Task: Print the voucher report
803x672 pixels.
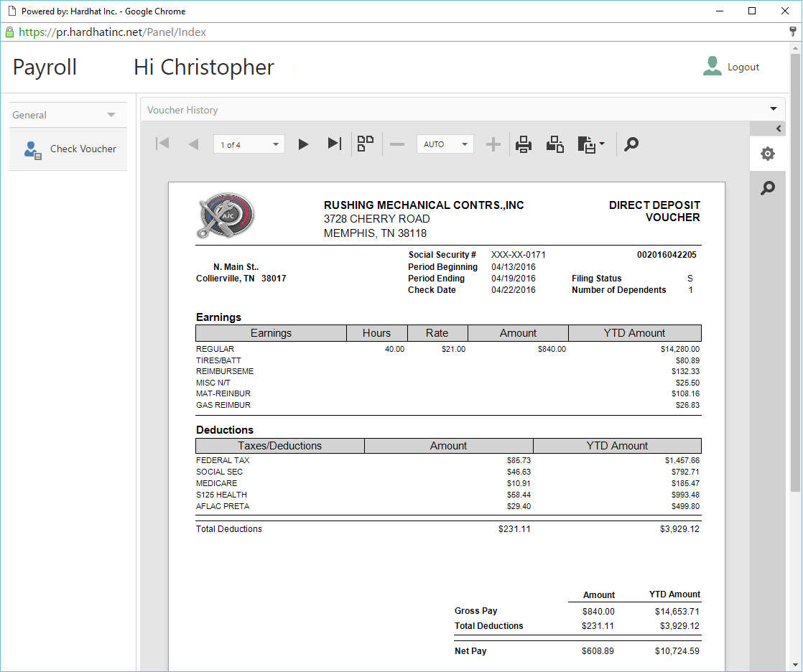Action: pos(524,144)
